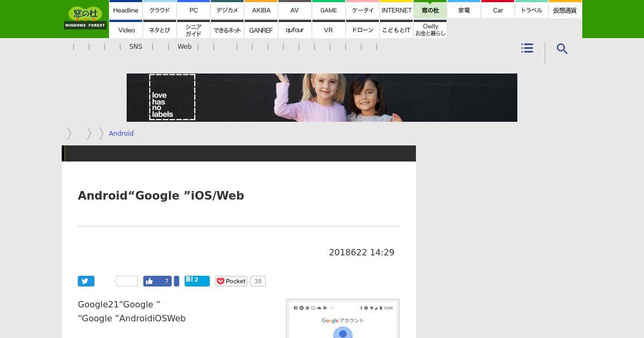The height and width of the screenshot is (338, 644).
Task: Click the Facebook like count 7
Action: pos(166,281)
